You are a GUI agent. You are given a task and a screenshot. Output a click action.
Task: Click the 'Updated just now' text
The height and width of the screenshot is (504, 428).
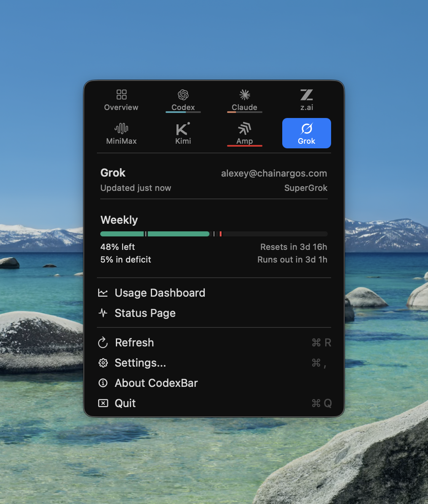[x=136, y=188]
